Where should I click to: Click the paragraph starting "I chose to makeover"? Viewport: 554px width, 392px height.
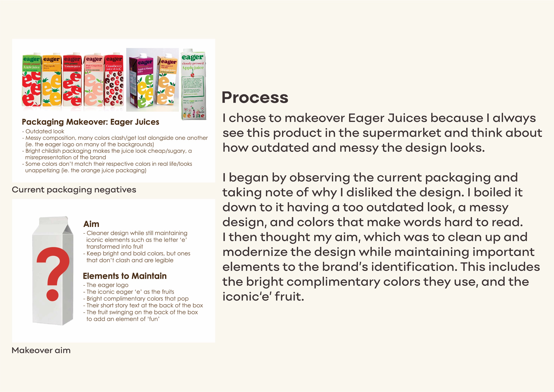pyautogui.click(x=381, y=133)
